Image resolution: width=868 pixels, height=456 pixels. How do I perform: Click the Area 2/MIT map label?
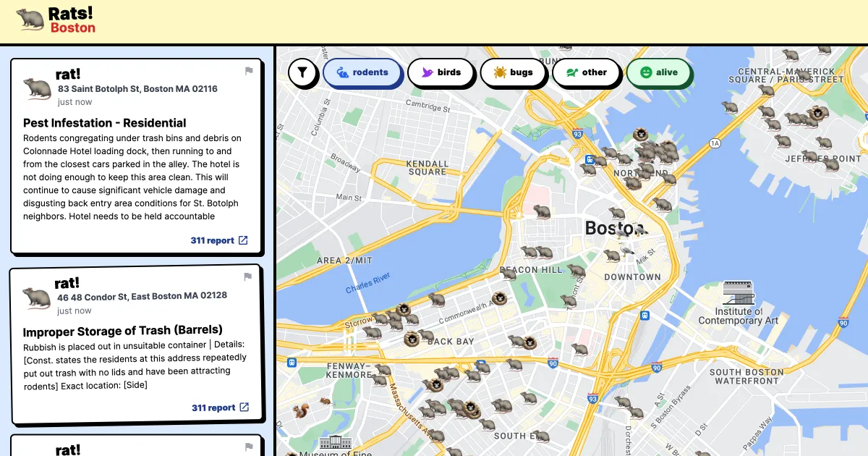[x=345, y=261]
